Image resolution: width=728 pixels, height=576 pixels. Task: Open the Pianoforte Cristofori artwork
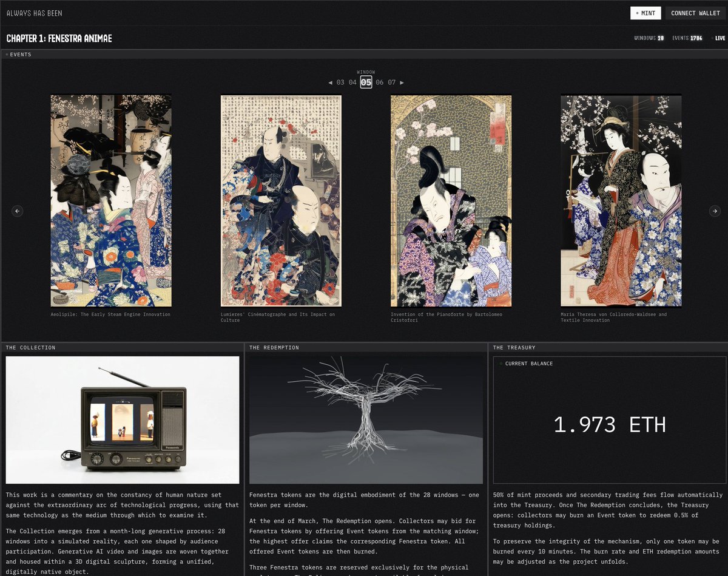451,201
